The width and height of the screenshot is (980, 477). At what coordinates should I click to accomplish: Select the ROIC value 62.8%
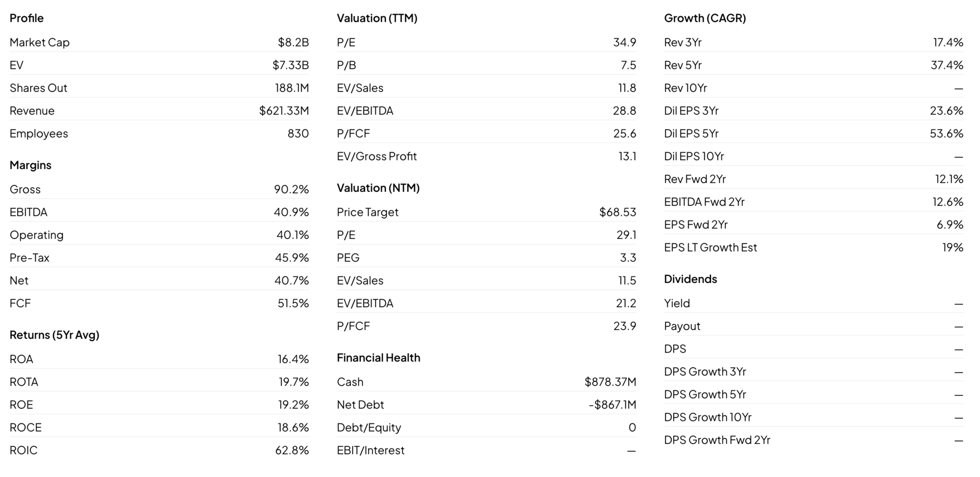coord(292,450)
